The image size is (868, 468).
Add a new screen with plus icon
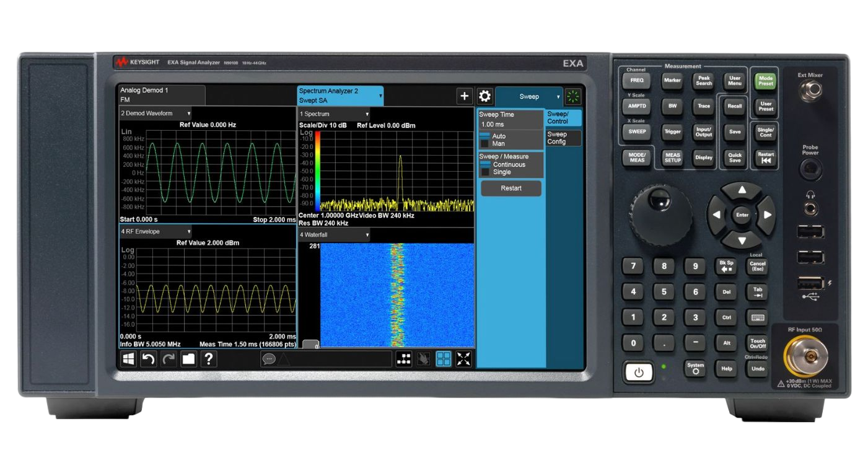click(464, 96)
